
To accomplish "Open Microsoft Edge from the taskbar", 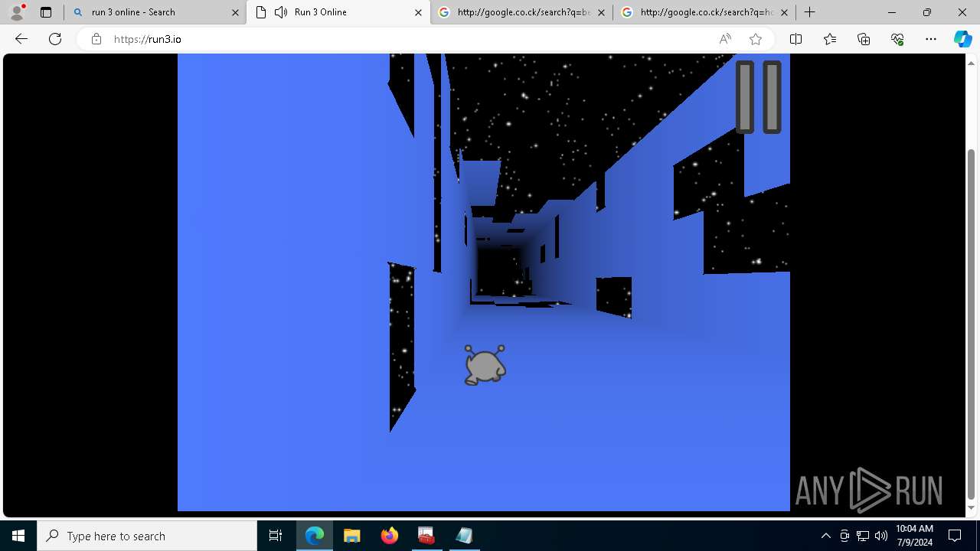I will click(x=315, y=536).
